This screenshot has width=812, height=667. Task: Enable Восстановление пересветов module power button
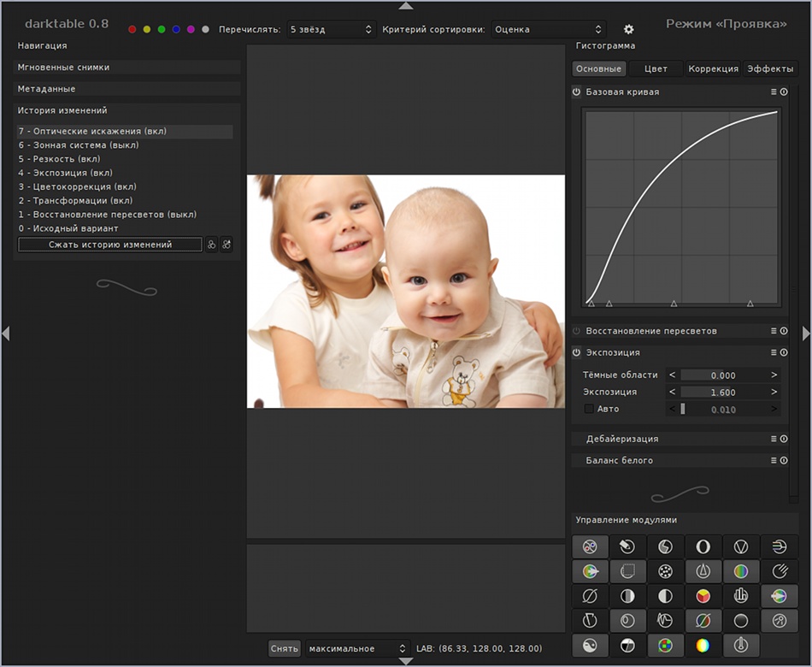point(576,331)
